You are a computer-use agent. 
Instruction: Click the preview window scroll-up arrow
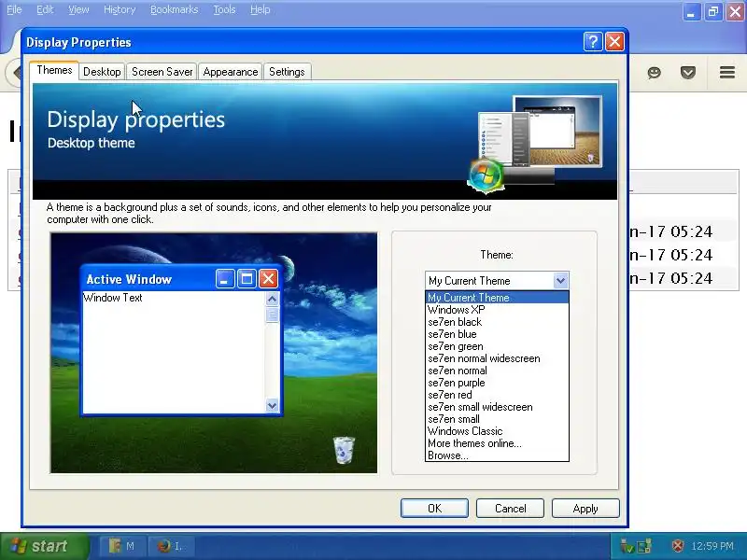coord(272,299)
